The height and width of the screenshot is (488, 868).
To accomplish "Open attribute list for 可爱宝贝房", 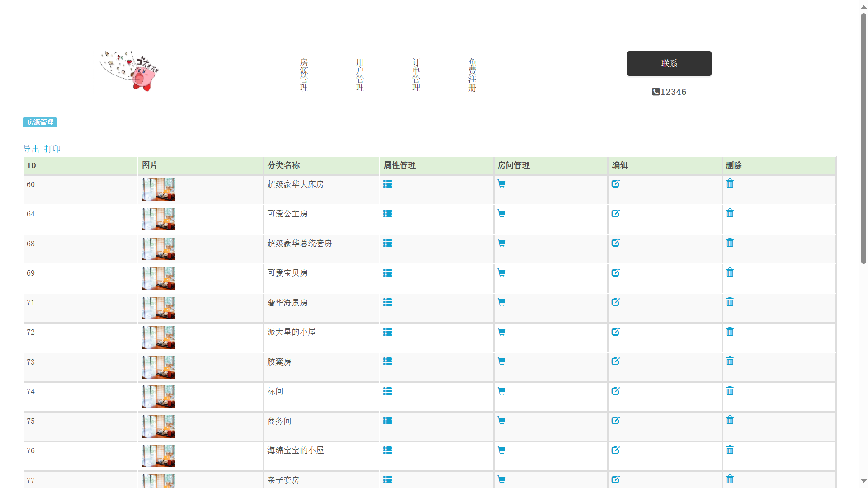I will 387,273.
